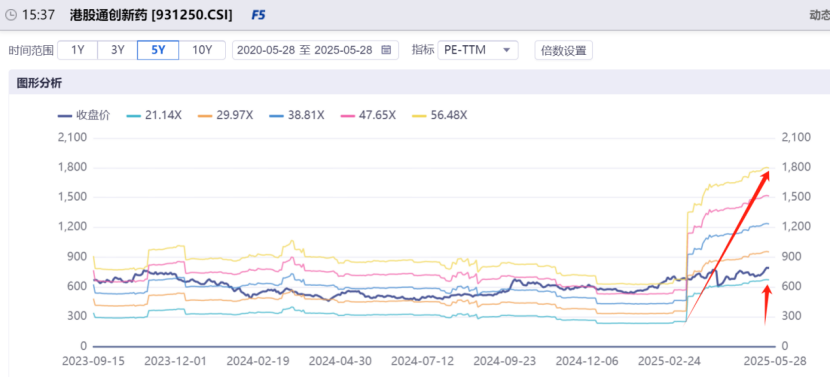Toggle the 38.81X legend series
Screen dimensions: 831x378
point(297,115)
